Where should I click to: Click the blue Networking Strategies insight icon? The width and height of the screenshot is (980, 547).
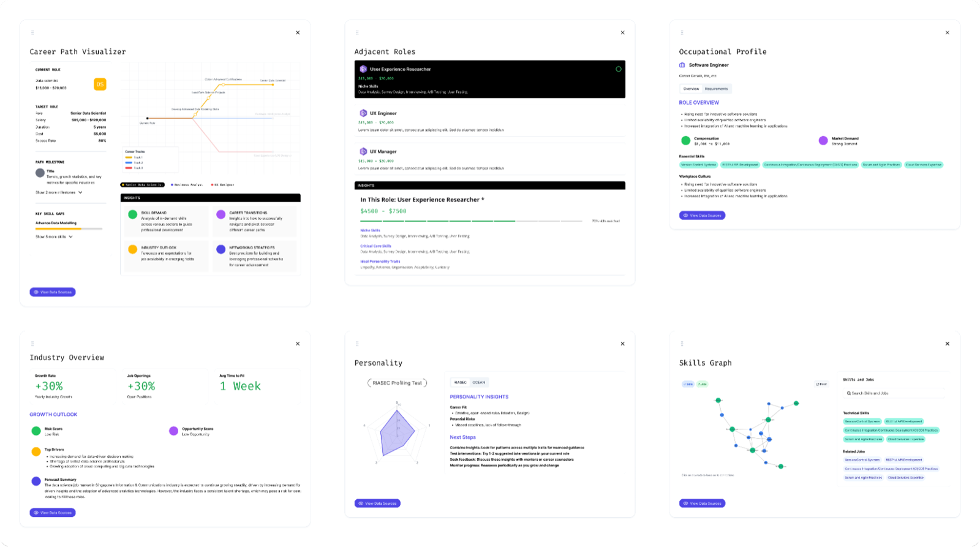pos(221,249)
